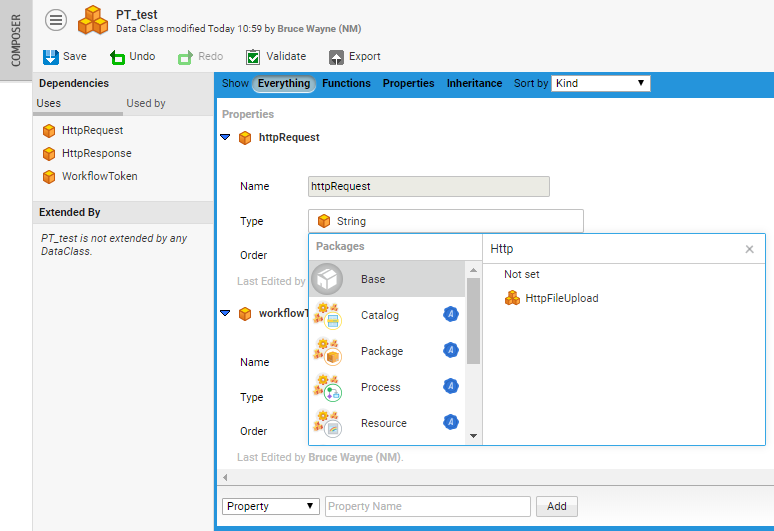Screen dimensions: 774x531
Task: Show only Functions
Action: tap(346, 84)
